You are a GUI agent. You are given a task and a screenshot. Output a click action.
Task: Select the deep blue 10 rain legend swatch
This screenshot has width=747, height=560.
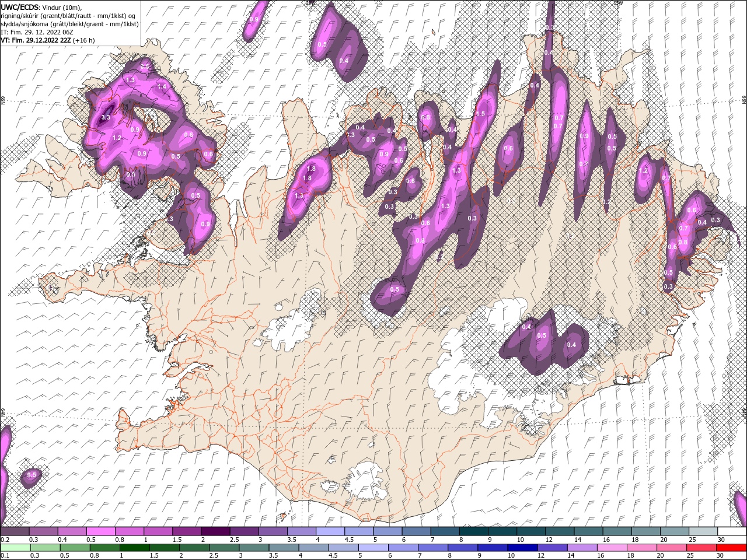(522, 548)
